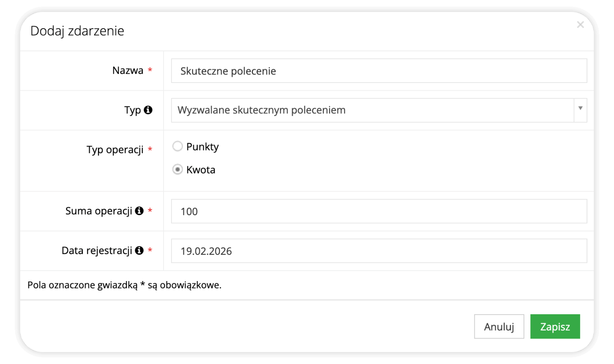
Task: Click the Data rejestracji info icon
Action: tap(139, 251)
